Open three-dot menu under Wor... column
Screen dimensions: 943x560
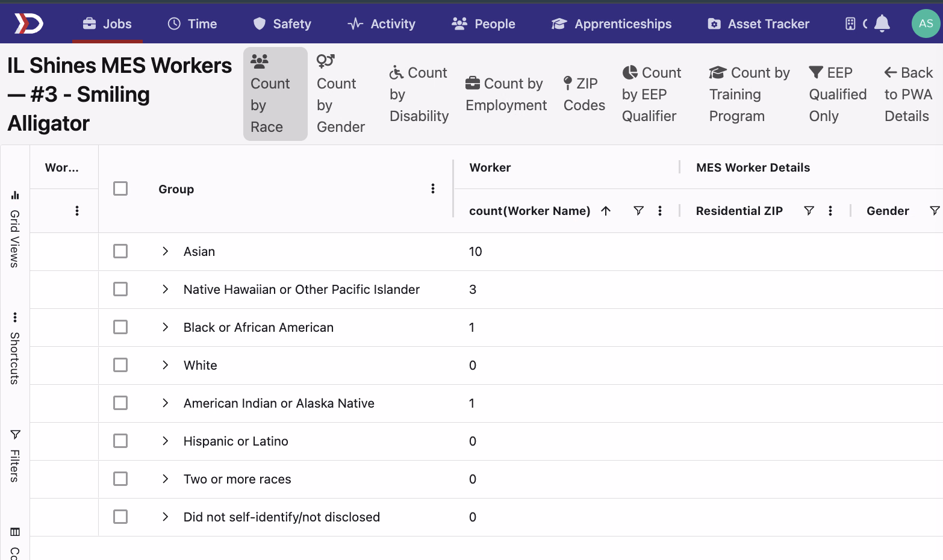click(77, 211)
